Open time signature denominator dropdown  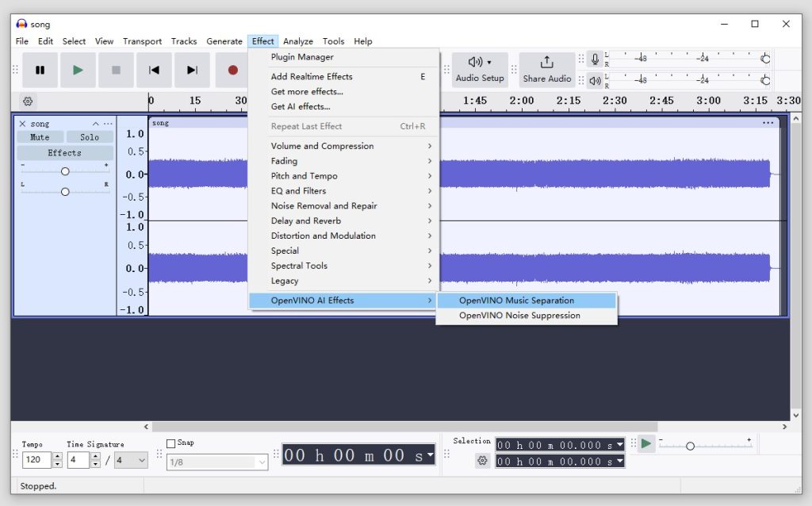point(131,460)
